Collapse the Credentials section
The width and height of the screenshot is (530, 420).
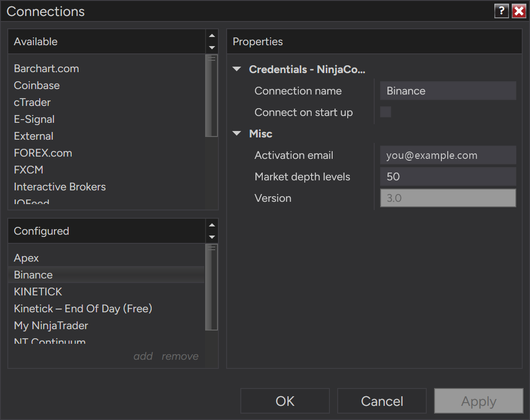click(237, 69)
